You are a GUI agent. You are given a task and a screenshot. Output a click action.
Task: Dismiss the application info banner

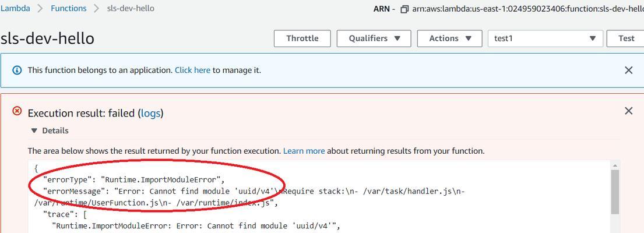tap(628, 70)
